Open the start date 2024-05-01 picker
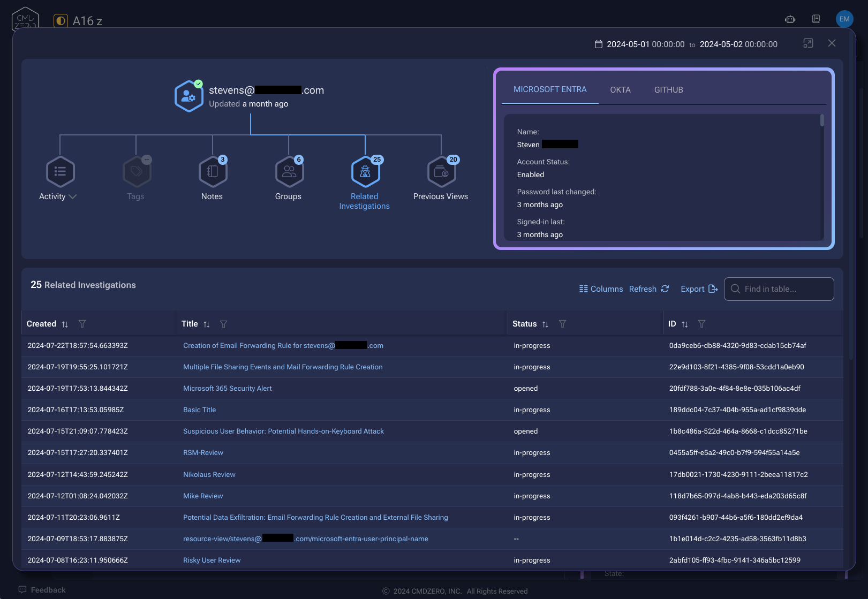Viewport: 868px width, 599px height. click(645, 44)
